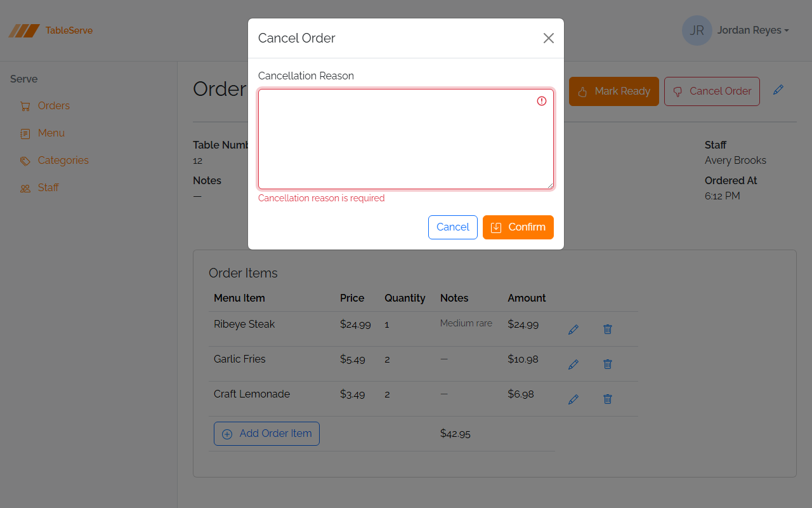Delete the Craft Lemonade order item
The height and width of the screenshot is (508, 812).
pyautogui.click(x=608, y=399)
